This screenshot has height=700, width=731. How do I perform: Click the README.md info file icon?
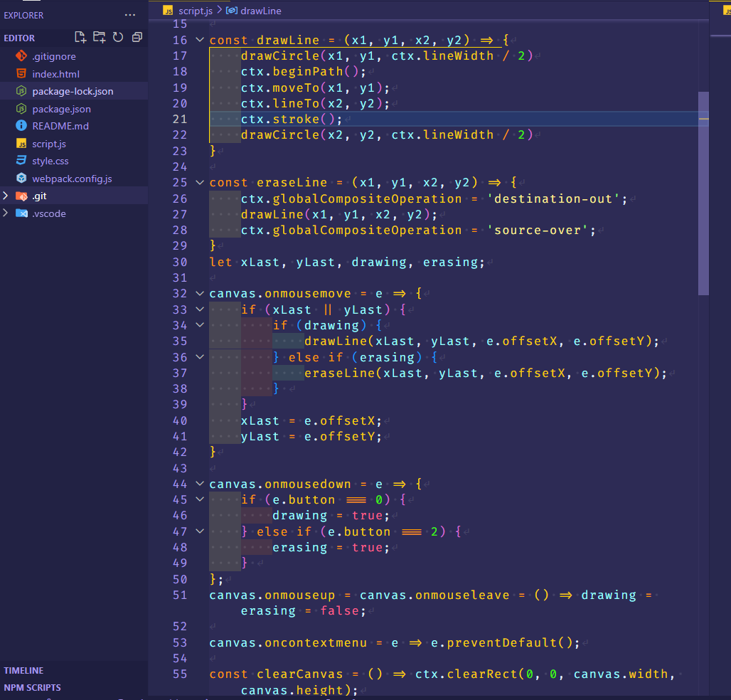point(21,125)
